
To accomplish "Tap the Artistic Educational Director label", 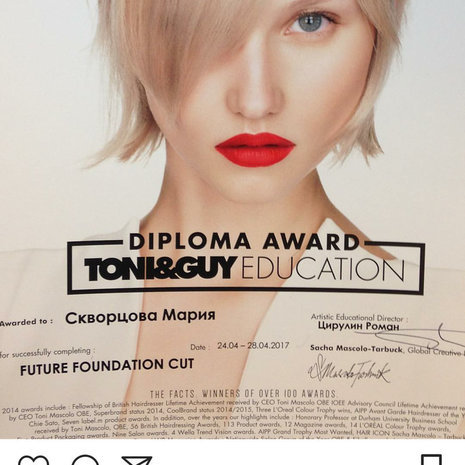I will point(359,317).
